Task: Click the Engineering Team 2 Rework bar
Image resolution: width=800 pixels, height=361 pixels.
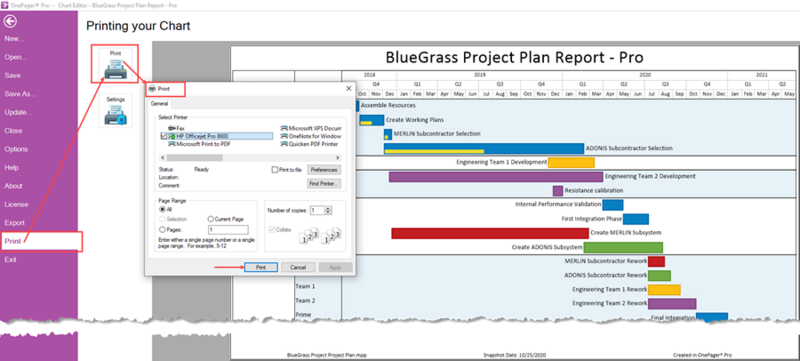Action: 672,304
